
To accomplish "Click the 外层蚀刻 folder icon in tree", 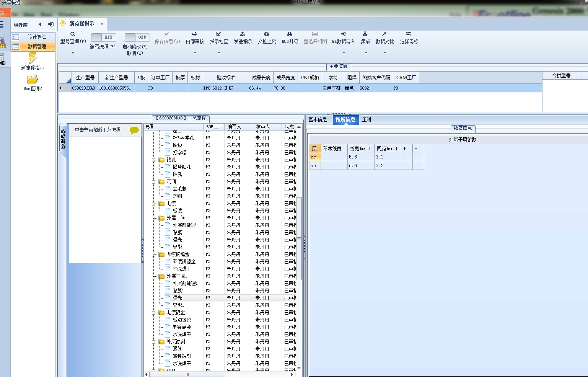I will 161,342.
